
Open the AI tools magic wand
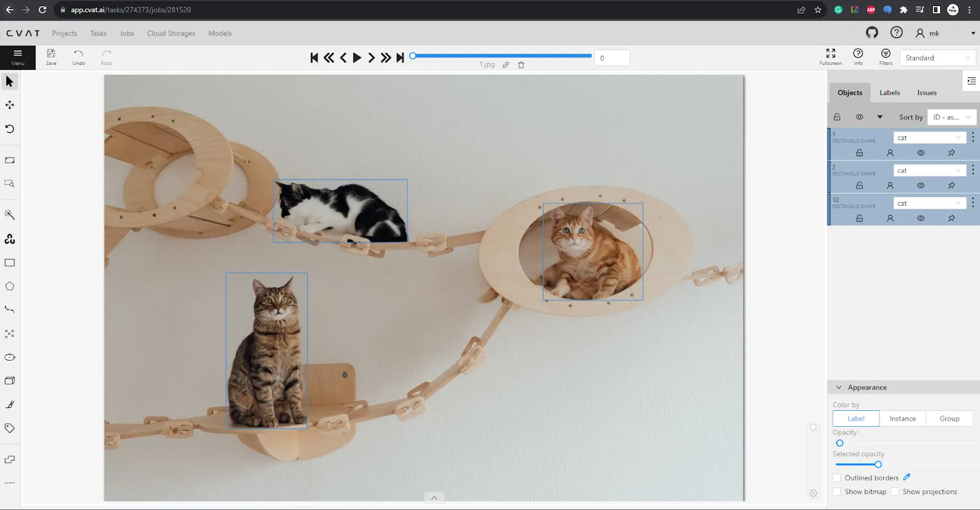pyautogui.click(x=10, y=215)
